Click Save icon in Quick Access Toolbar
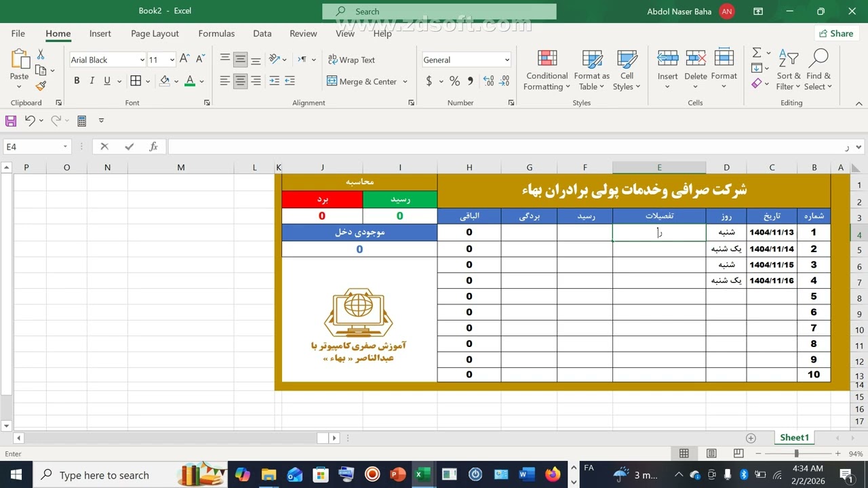This screenshot has height=488, width=868. [x=11, y=121]
